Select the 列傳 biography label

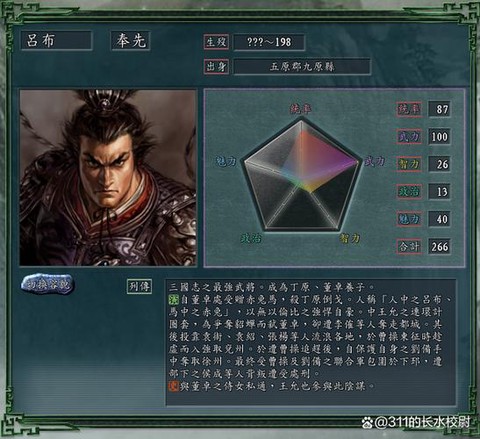139,286
